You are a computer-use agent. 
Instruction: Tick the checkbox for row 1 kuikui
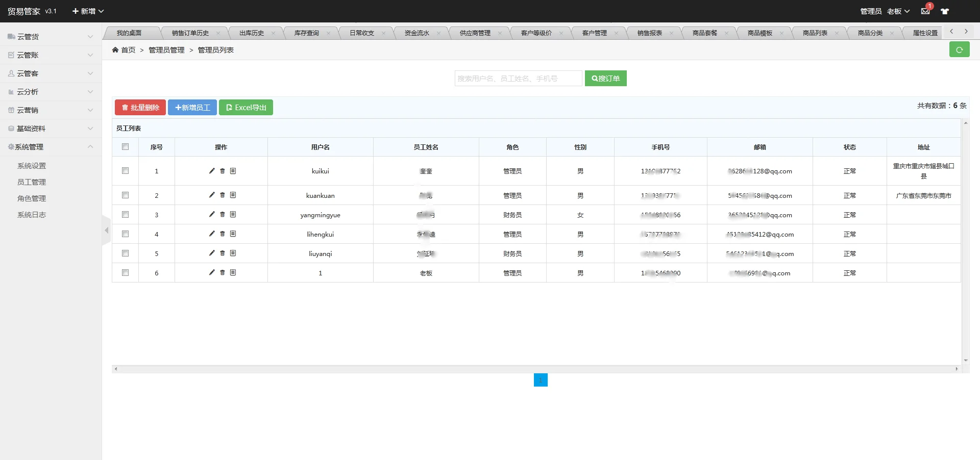pos(126,171)
